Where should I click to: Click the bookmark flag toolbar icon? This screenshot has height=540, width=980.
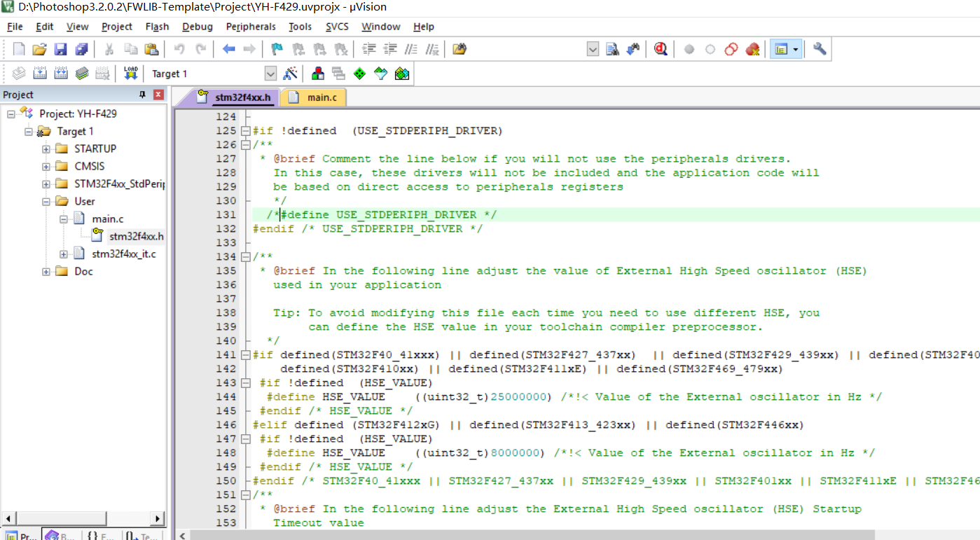[277, 49]
